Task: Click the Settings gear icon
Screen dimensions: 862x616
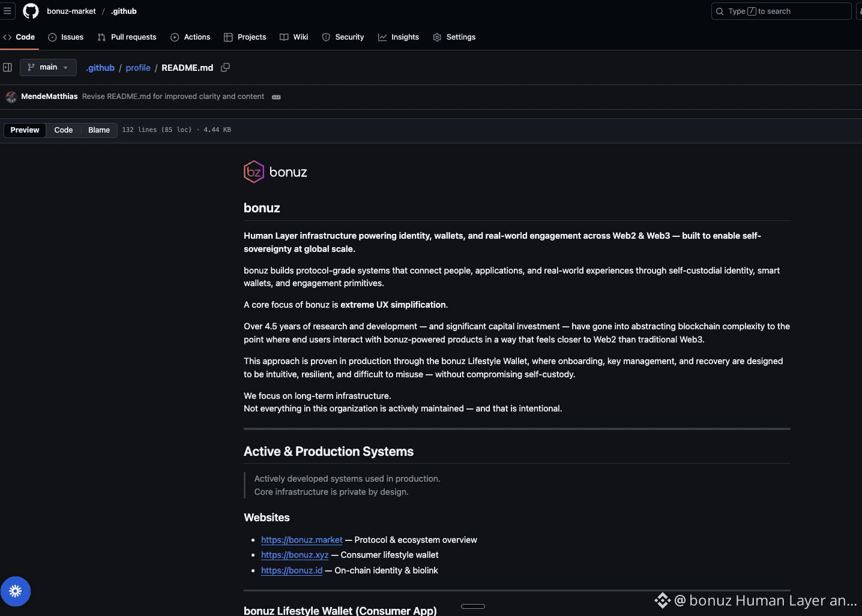Action: point(437,37)
